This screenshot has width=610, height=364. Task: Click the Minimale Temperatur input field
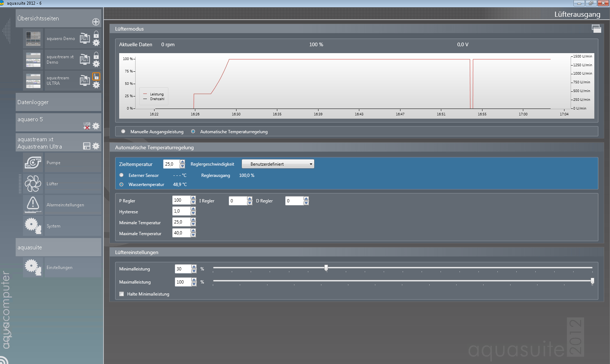pos(181,222)
